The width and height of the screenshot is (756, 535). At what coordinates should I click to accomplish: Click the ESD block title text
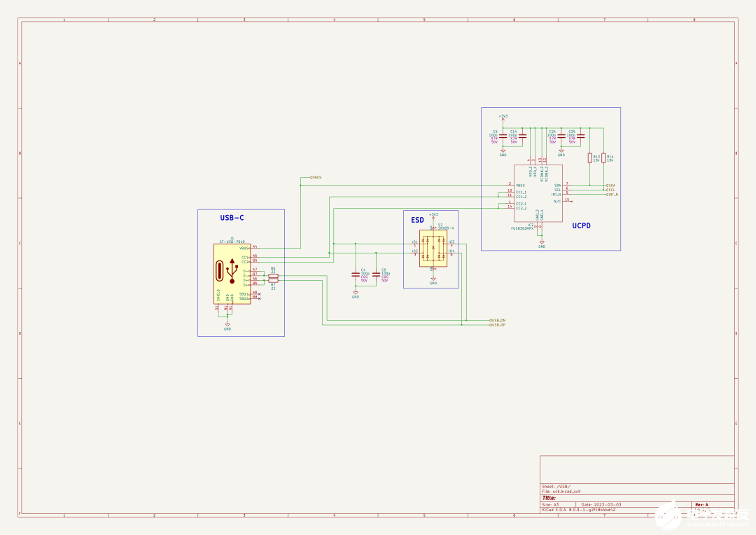417,221
